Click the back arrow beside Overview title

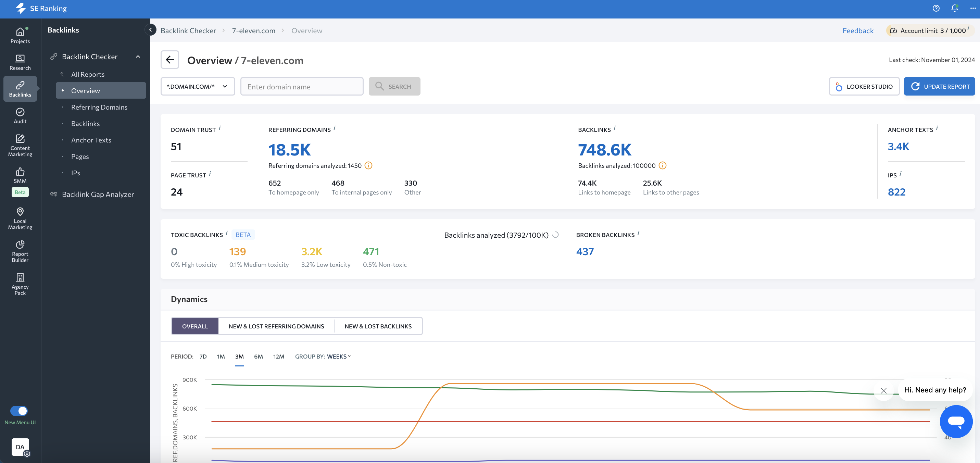pos(170,60)
